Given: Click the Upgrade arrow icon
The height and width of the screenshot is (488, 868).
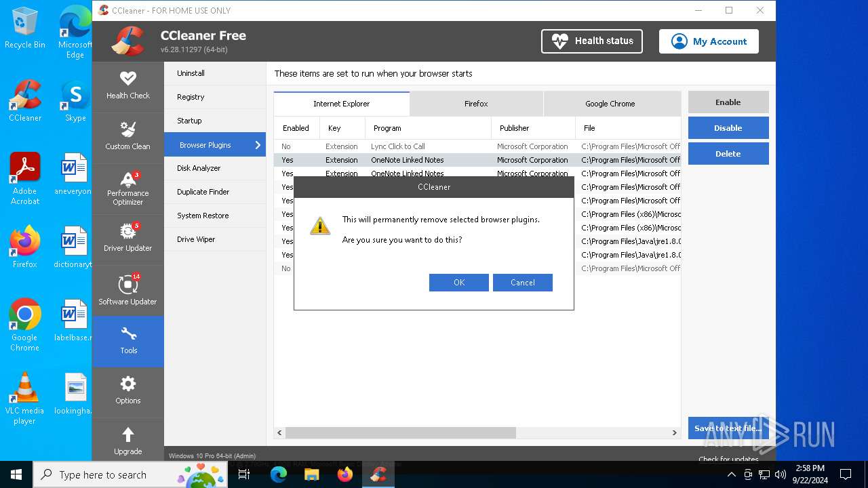Looking at the screenshot, I should pyautogui.click(x=127, y=434).
